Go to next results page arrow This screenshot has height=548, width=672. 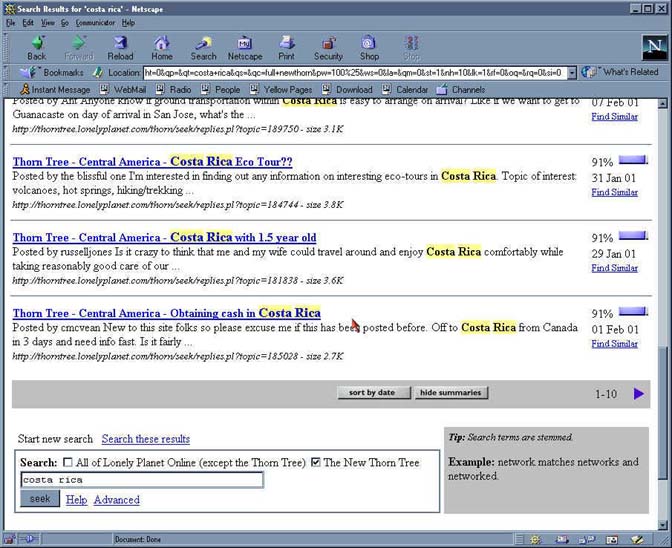coord(639,393)
